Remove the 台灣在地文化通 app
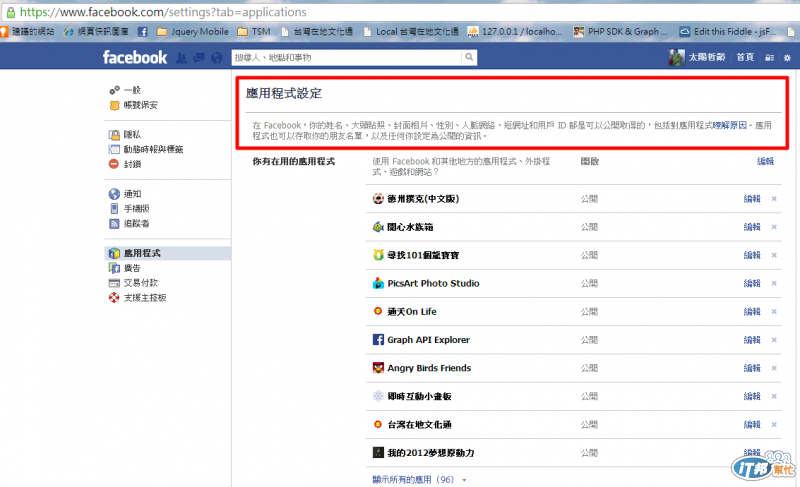Viewport: 800px width, 487px height. tap(774, 424)
